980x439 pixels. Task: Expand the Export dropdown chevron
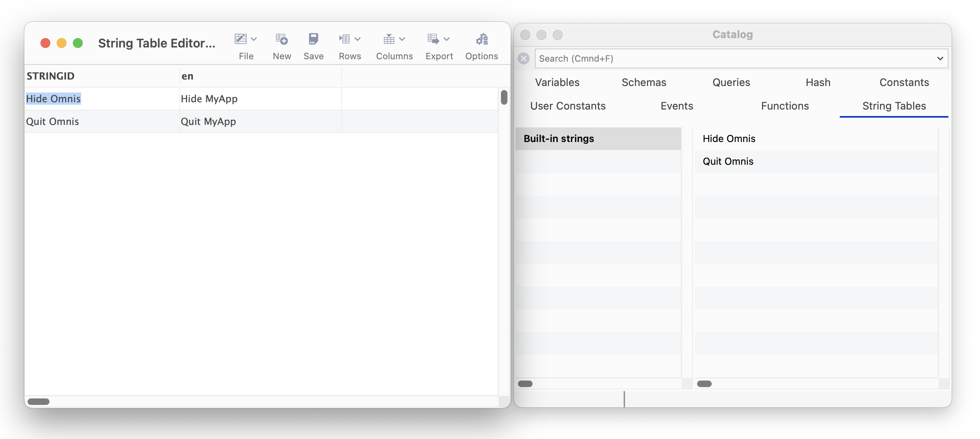(447, 39)
